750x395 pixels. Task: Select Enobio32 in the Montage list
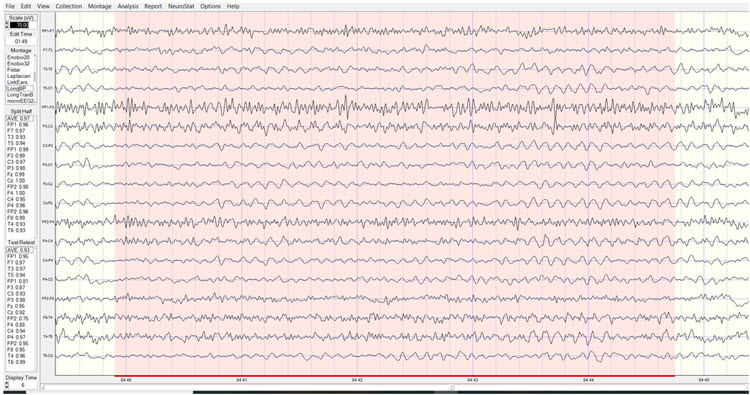coord(18,64)
